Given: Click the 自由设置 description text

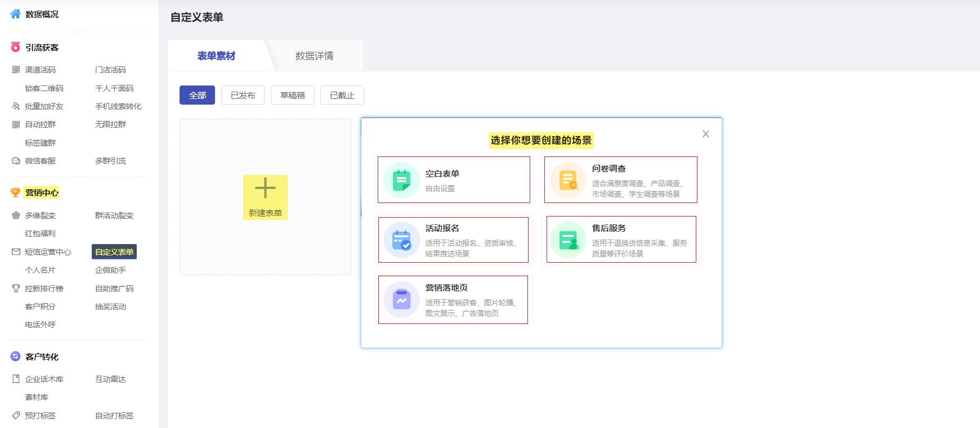Looking at the screenshot, I should 440,189.
